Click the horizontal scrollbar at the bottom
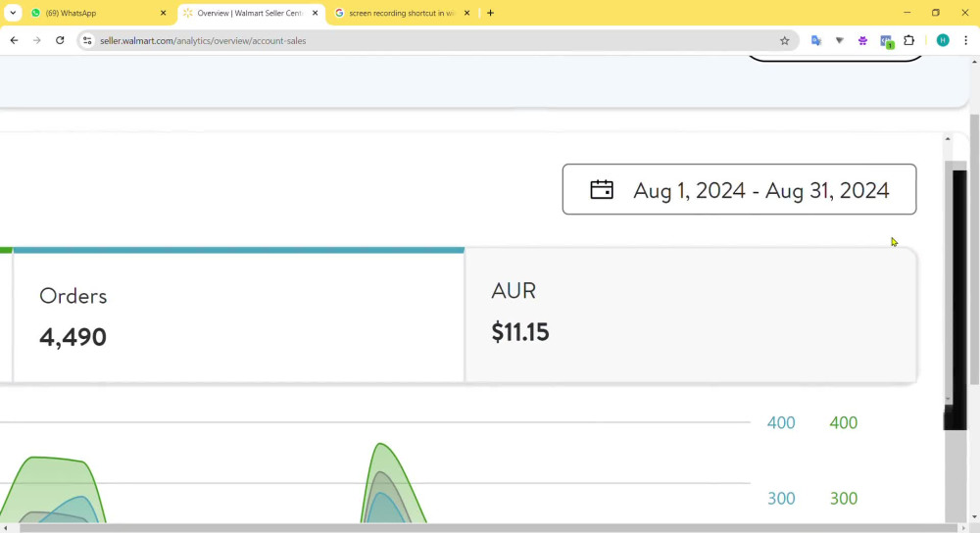The height and width of the screenshot is (533, 980). (489, 529)
